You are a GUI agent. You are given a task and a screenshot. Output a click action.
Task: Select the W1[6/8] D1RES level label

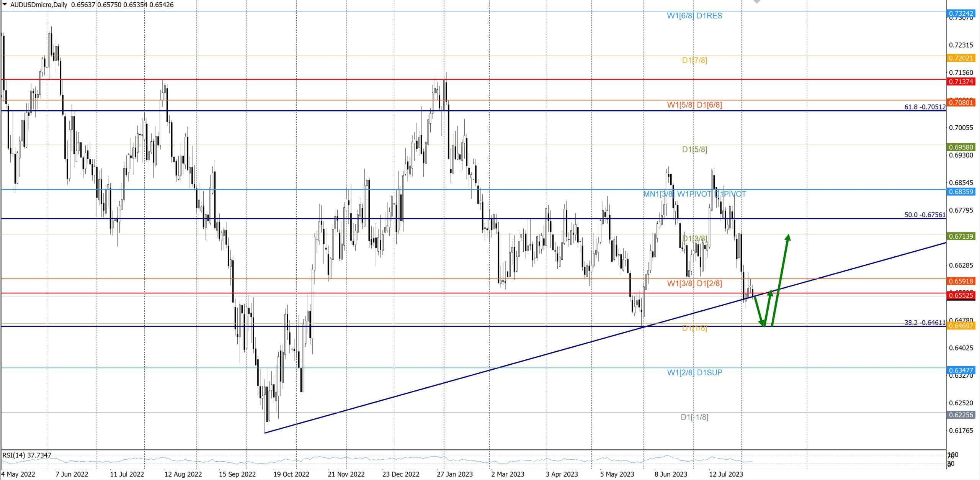694,16
